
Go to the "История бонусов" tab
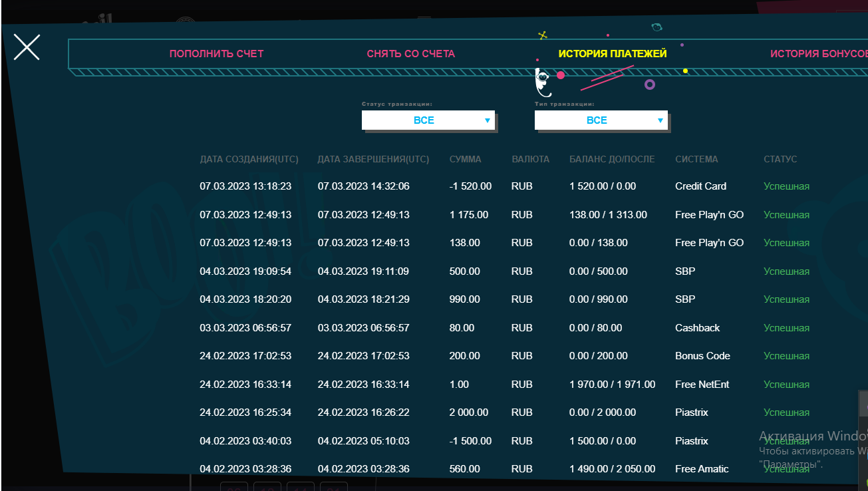pos(818,54)
